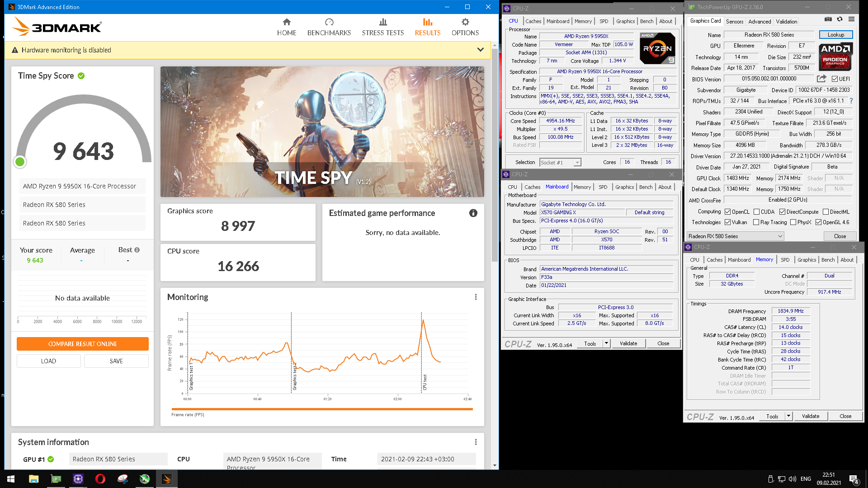The height and width of the screenshot is (488, 868).
Task: Toggle the OpenCL checkbox
Action: pyautogui.click(x=727, y=212)
